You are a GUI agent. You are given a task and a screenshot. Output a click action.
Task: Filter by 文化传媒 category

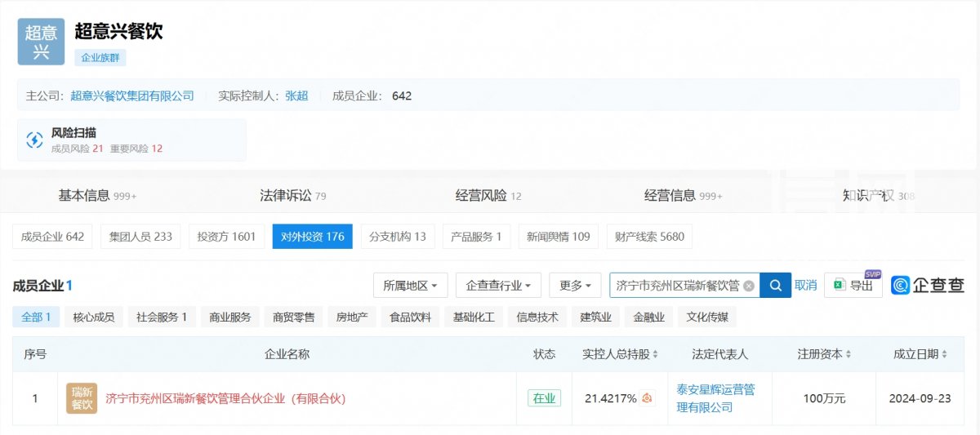[x=707, y=317]
